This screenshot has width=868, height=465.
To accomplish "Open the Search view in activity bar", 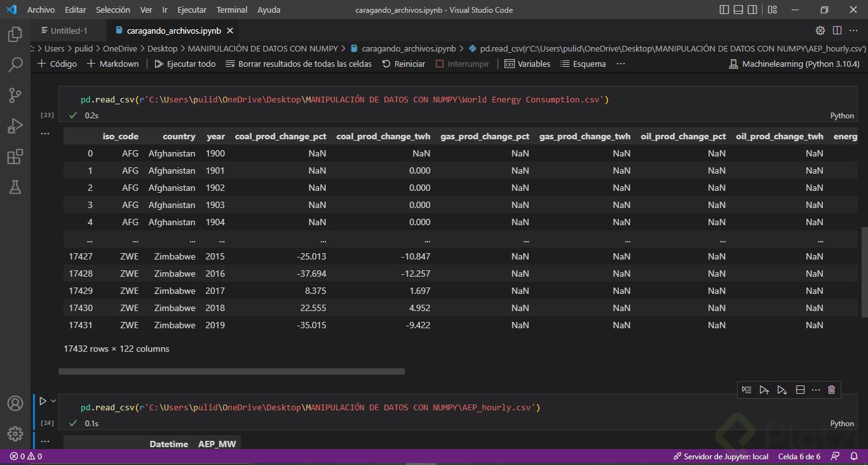I will [15, 65].
